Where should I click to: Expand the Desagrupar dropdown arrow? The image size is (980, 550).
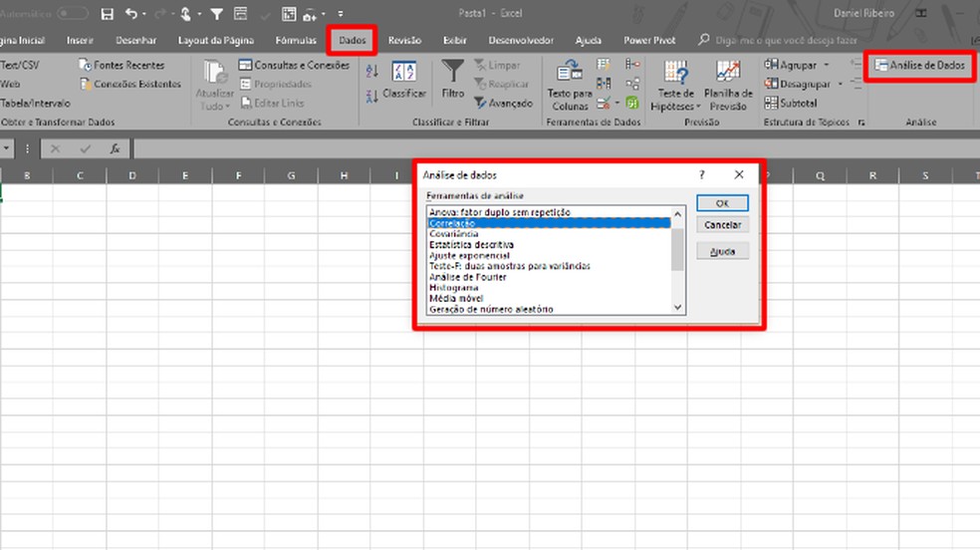pos(840,84)
